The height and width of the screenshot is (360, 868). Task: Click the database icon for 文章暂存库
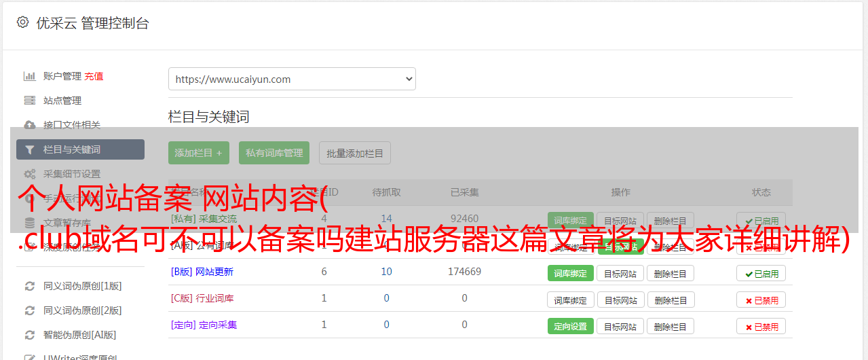click(30, 223)
